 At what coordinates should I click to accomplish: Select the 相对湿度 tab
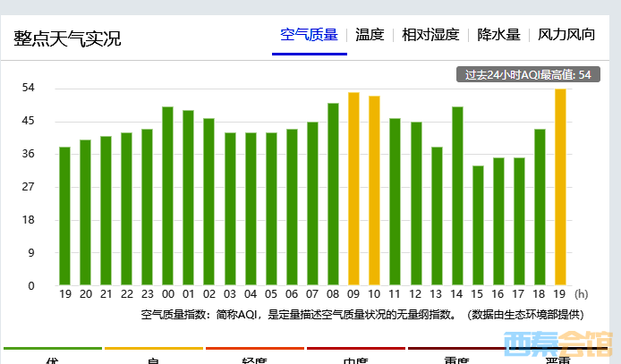tap(430, 36)
